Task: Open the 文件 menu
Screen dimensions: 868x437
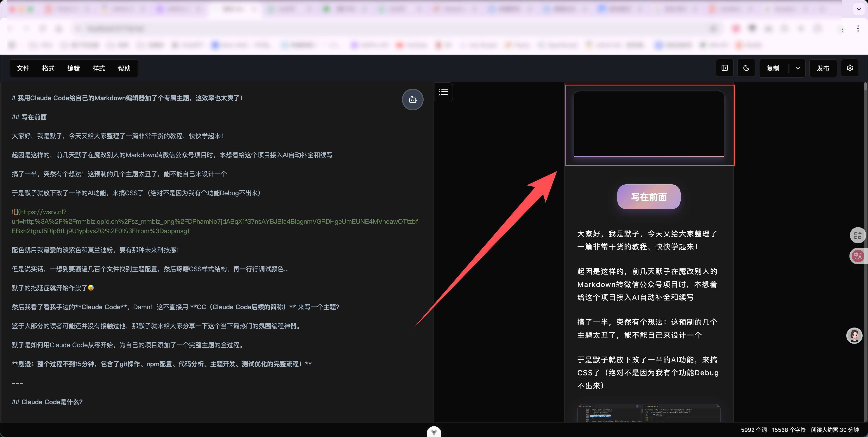Action: pyautogui.click(x=23, y=69)
